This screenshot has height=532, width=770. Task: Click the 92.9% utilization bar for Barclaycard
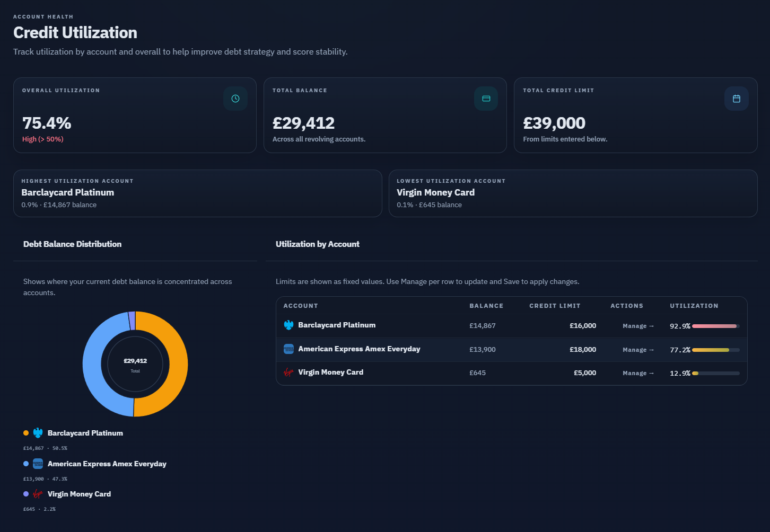click(716, 326)
